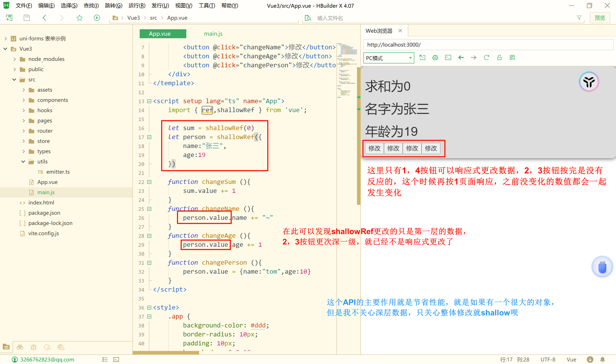Click the Run play icon in toolbar
The image size is (616, 364).
pyautogui.click(x=97, y=18)
